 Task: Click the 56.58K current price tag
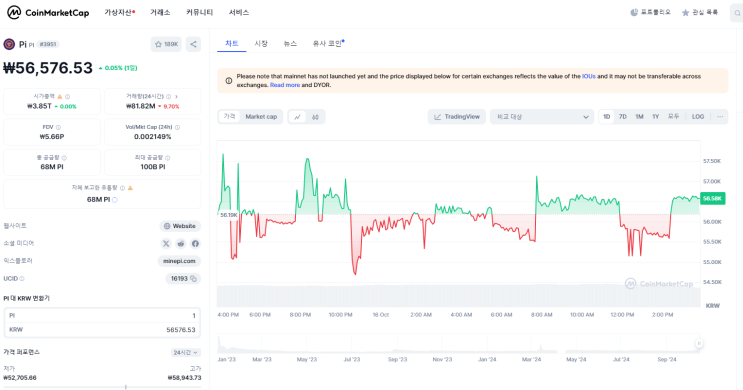pyautogui.click(x=713, y=199)
